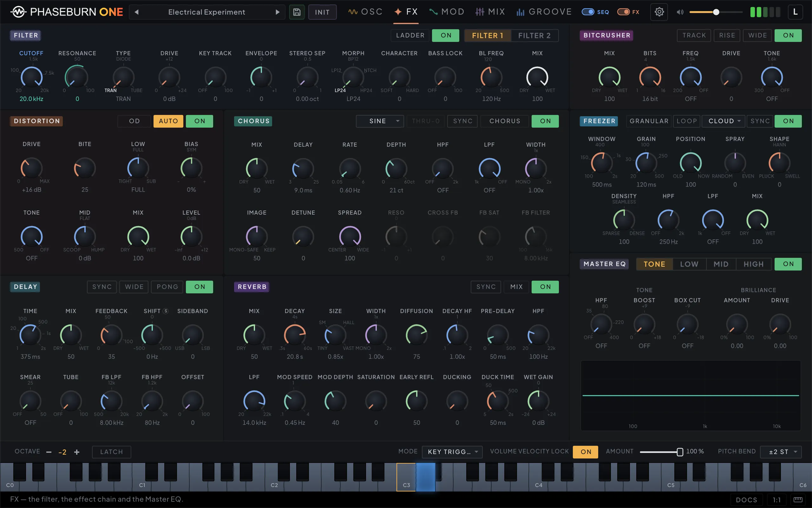
Task: Switch to the OSC tab
Action: point(365,12)
